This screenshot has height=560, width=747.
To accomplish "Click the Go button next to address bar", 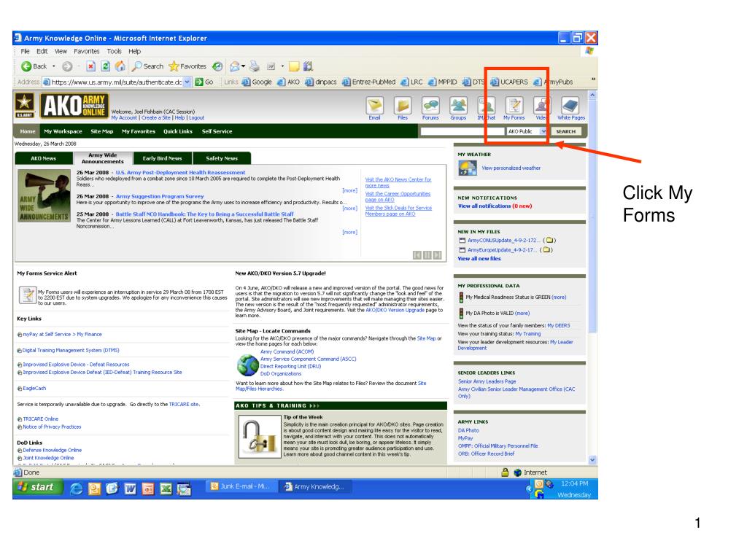I will tap(204, 82).
